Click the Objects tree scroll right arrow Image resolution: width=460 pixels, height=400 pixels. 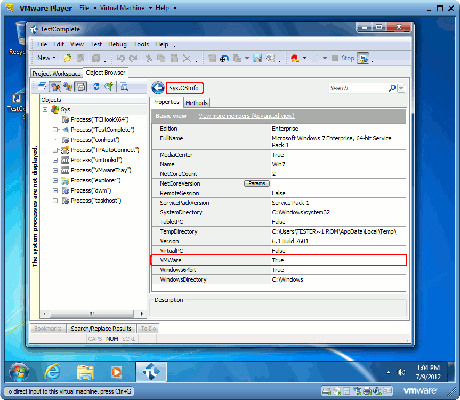click(142, 314)
